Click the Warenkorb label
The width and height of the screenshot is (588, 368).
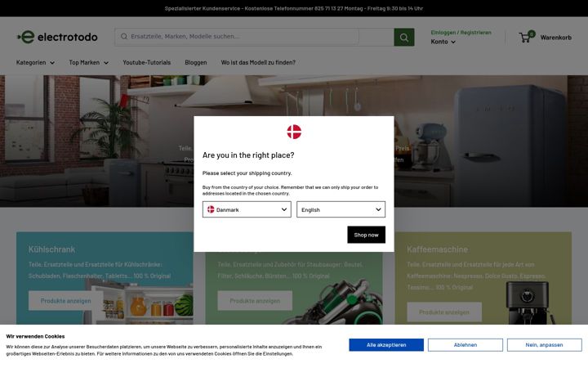pos(556,37)
